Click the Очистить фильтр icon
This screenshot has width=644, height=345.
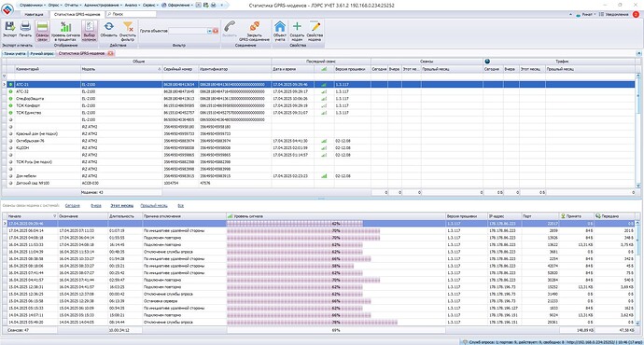128,27
